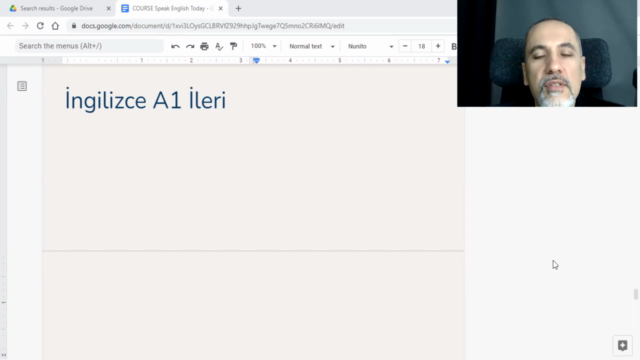Decrease font size with minus button
The image size is (640, 360).
(405, 46)
